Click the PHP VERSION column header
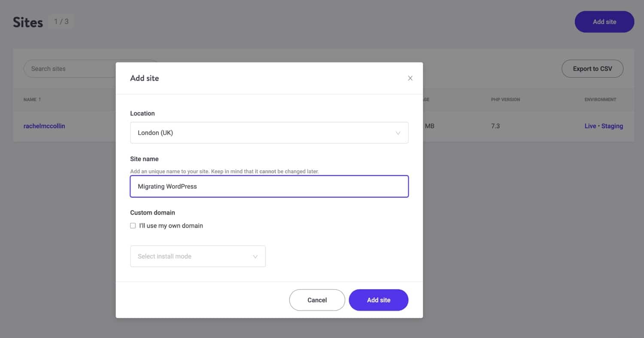 pyautogui.click(x=506, y=99)
